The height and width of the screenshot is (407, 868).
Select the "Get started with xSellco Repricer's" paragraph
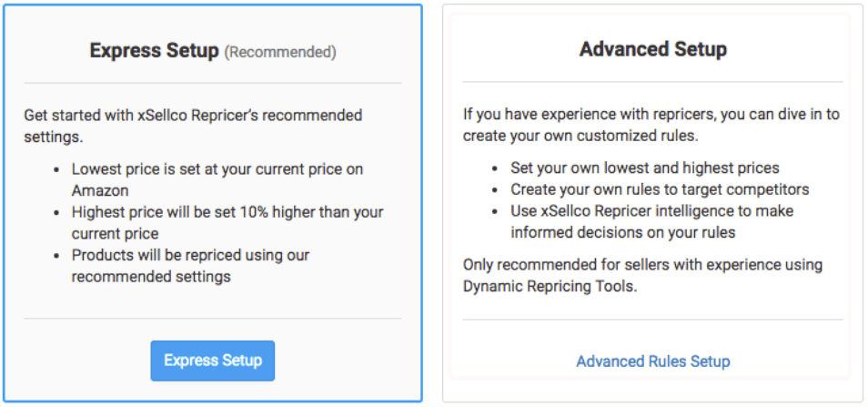[x=192, y=126]
